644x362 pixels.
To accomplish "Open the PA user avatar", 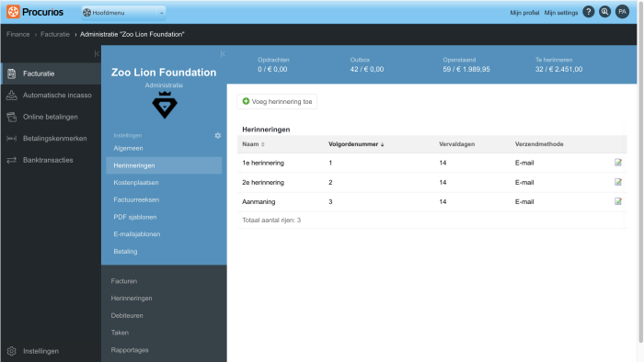I will click(622, 12).
